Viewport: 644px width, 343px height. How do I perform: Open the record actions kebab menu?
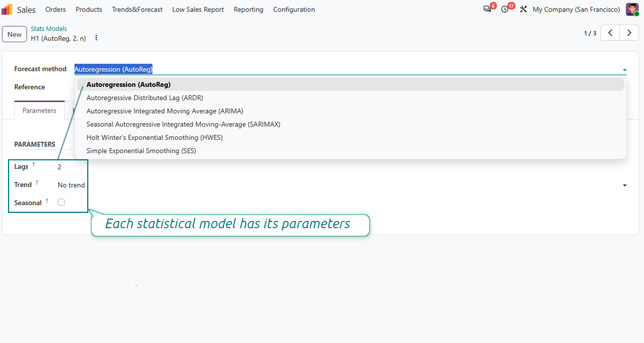(96, 38)
